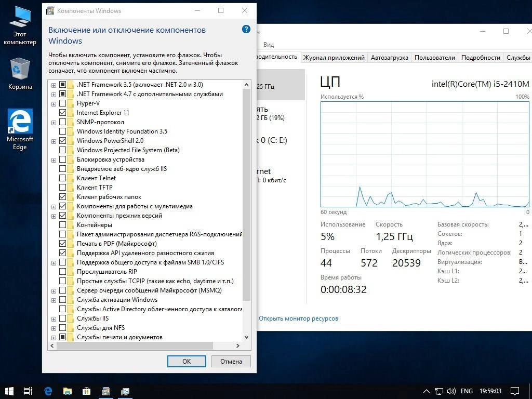Screen dimensions: 532x399
Task: Click the Отмена button
Action: 231,362
